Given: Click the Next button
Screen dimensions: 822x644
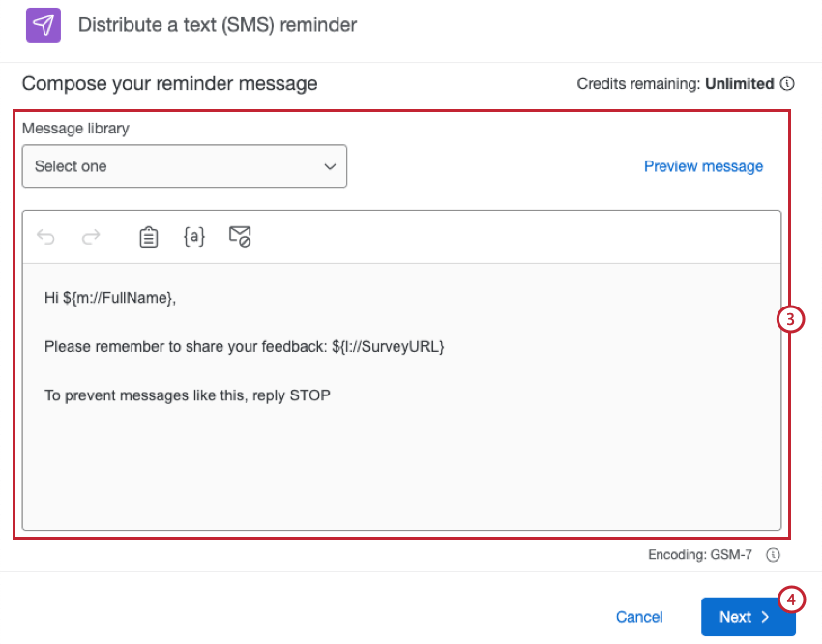Looking at the screenshot, I should coord(748,616).
